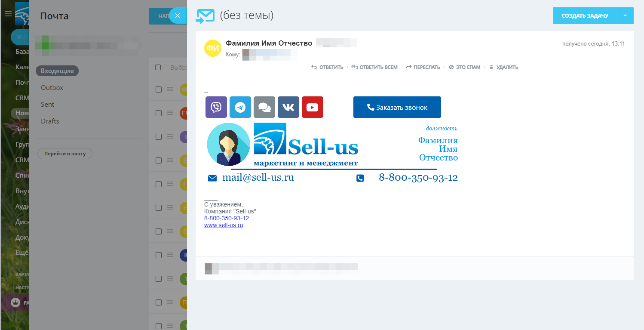This screenshot has height=330, width=644.
Task: Click the Sell-us logo in signature
Action: (306, 145)
